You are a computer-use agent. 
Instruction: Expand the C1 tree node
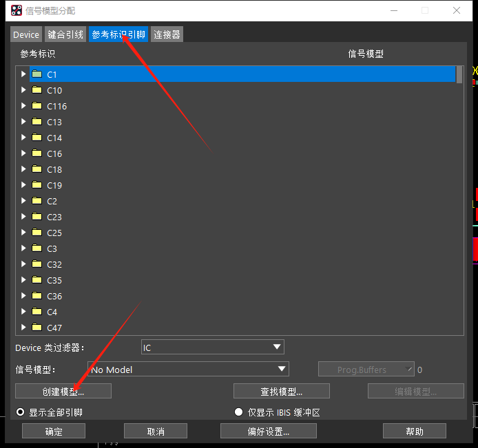coord(23,74)
